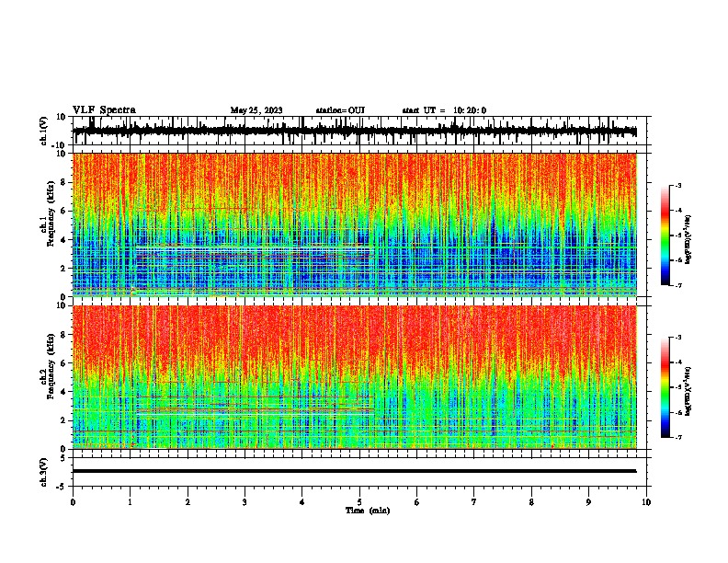This screenshot has width=728, height=563.
Task: Click the "-3" tick on ch.2 colorbar
Action: 678,338
